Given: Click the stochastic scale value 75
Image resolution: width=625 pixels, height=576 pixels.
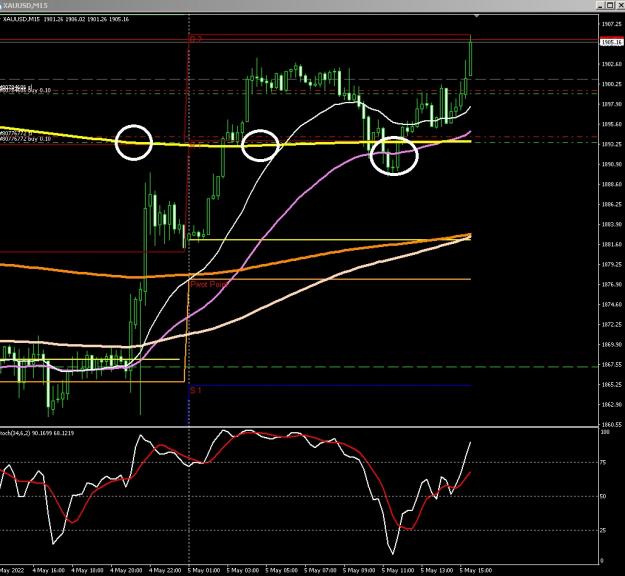Looking at the screenshot, I should coord(603,463).
